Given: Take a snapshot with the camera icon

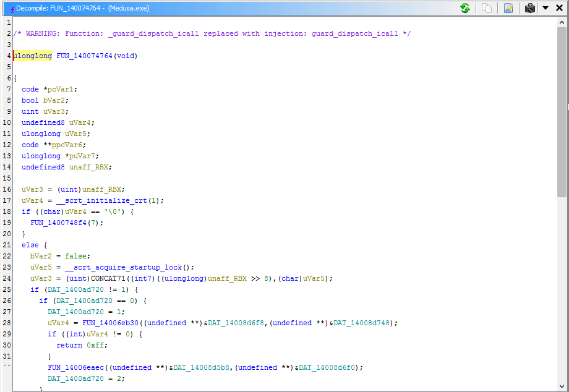Looking at the screenshot, I should (530, 8).
